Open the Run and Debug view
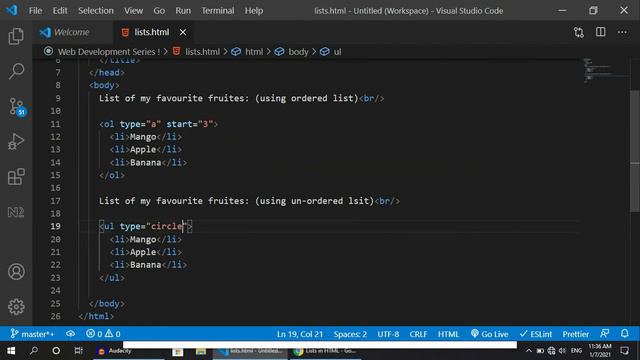Image resolution: width=640 pixels, height=360 pixels. 16,142
